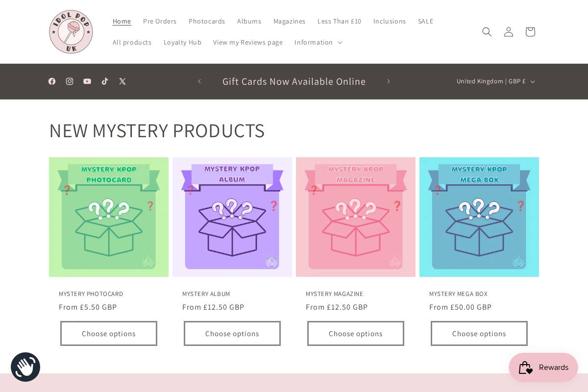The image size is (588, 392).
Task: Show previous announcement with left arrow
Action: 199,81
